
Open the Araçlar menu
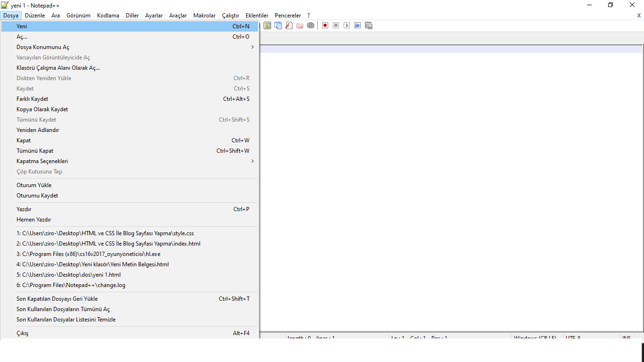pyautogui.click(x=178, y=16)
